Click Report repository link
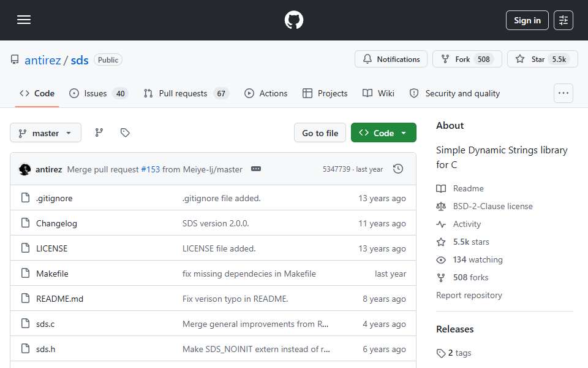The height and width of the screenshot is (368, 588). pyautogui.click(x=469, y=295)
